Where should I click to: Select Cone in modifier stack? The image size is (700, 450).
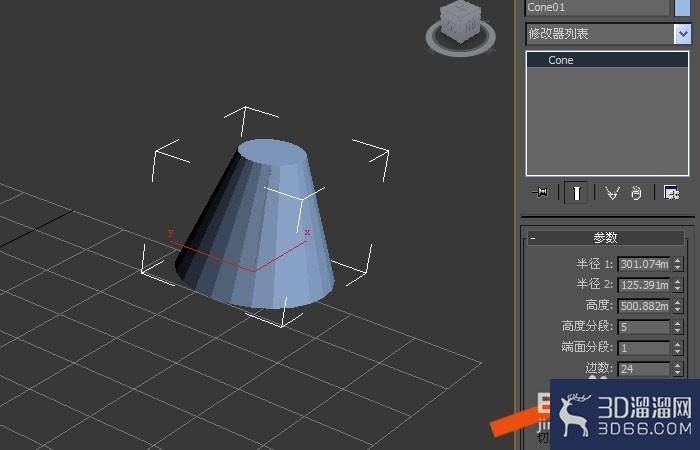click(x=607, y=60)
